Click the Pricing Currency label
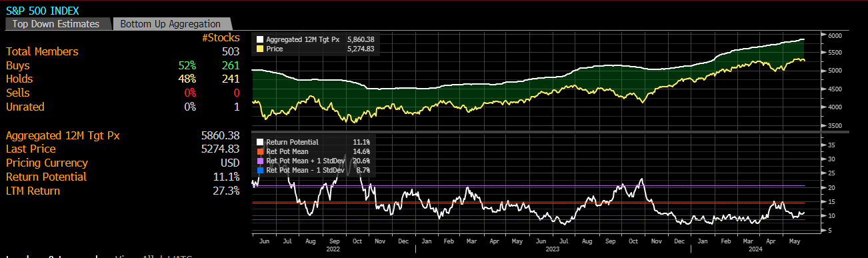Image resolution: width=868 pixels, height=258 pixels. (x=47, y=163)
